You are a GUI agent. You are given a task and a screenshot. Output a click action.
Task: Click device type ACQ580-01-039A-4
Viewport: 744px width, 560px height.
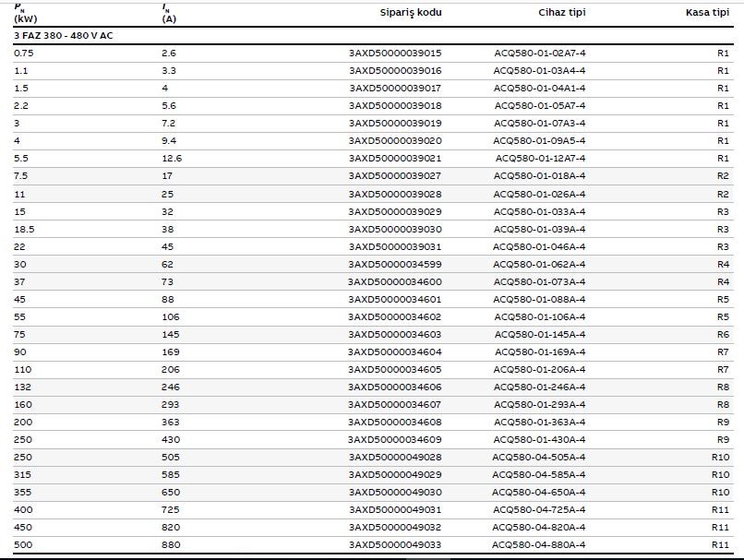pyautogui.click(x=539, y=230)
